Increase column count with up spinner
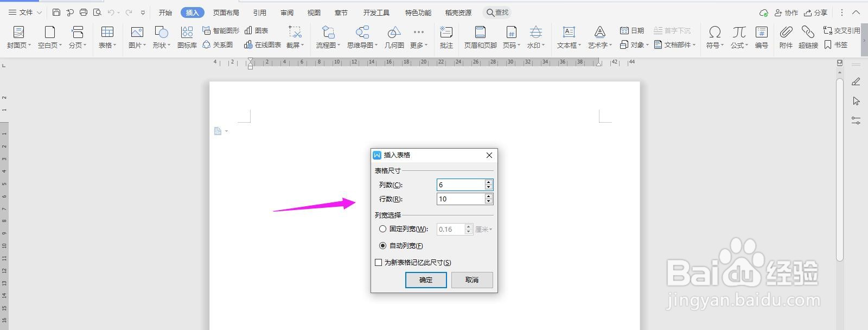Screen dimensions: 868x330 [x=489, y=182]
